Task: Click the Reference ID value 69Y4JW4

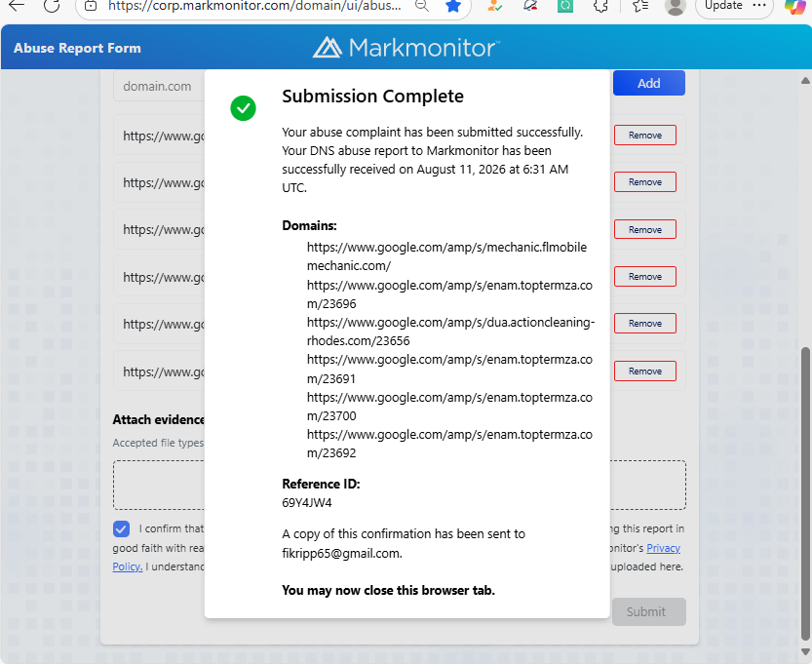Action: [306, 503]
